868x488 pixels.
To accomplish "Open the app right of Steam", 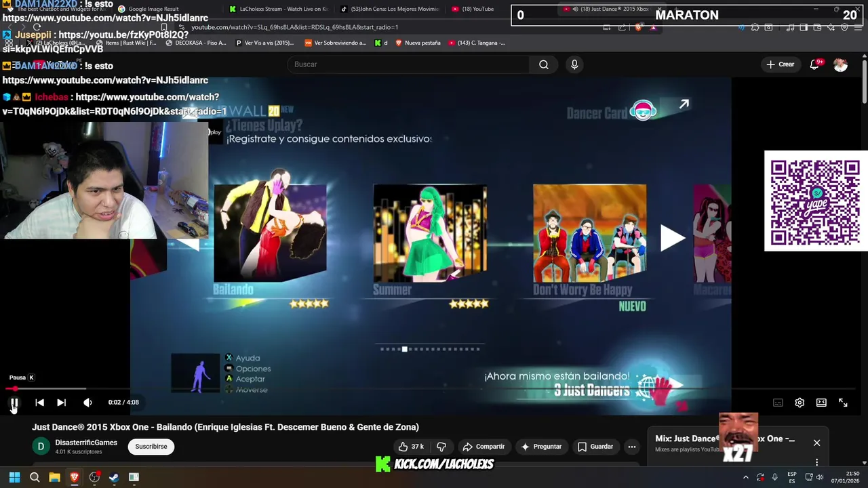I will tap(134, 477).
